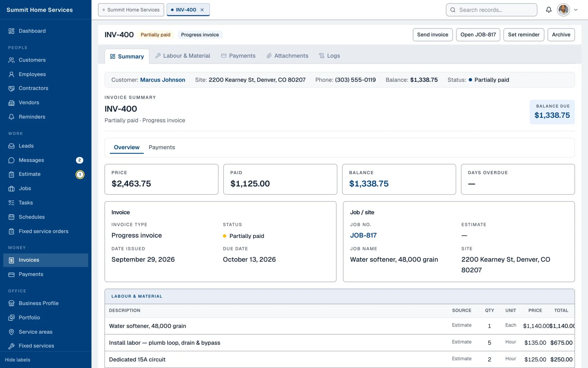Open customer Marcus Johnson link
Viewport: 588px width, 368px height.
(x=163, y=80)
